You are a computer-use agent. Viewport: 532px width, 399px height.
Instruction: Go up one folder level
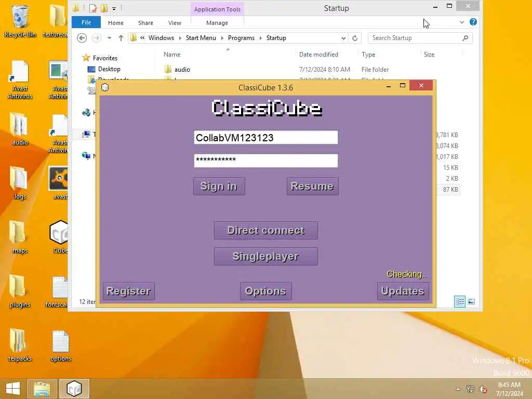pos(121,38)
